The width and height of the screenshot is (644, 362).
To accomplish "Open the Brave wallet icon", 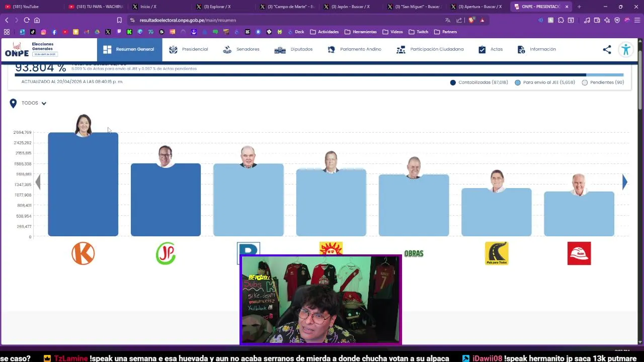I will pos(597,20).
